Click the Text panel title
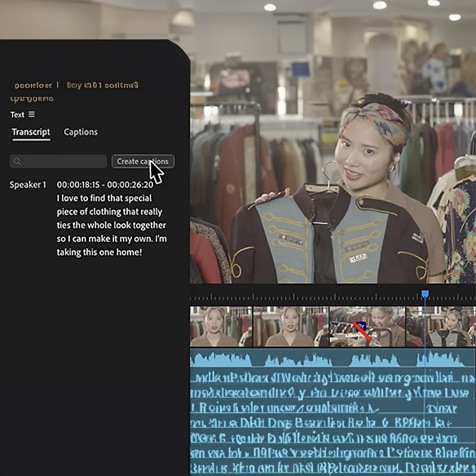The width and height of the screenshot is (476, 476). pyautogui.click(x=17, y=114)
